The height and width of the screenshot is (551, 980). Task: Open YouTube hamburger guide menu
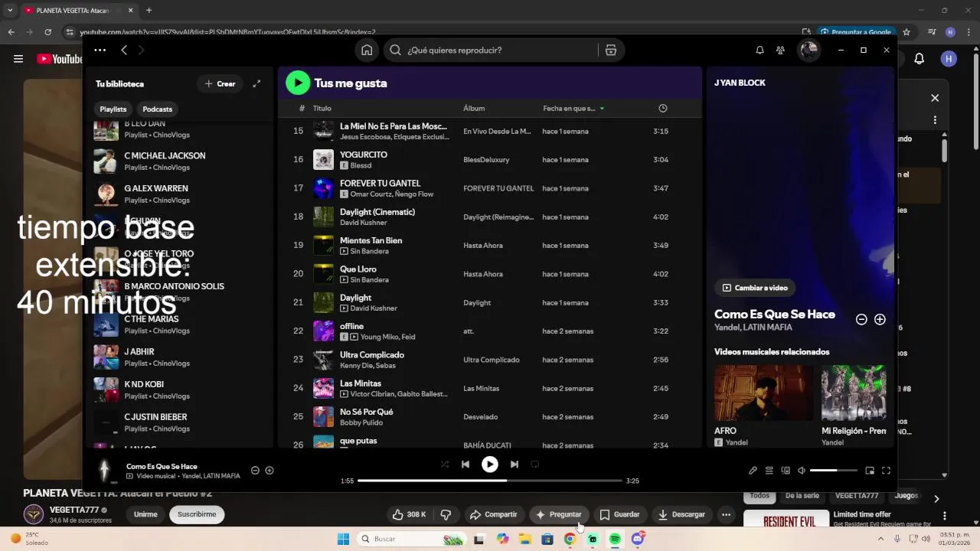click(x=18, y=59)
